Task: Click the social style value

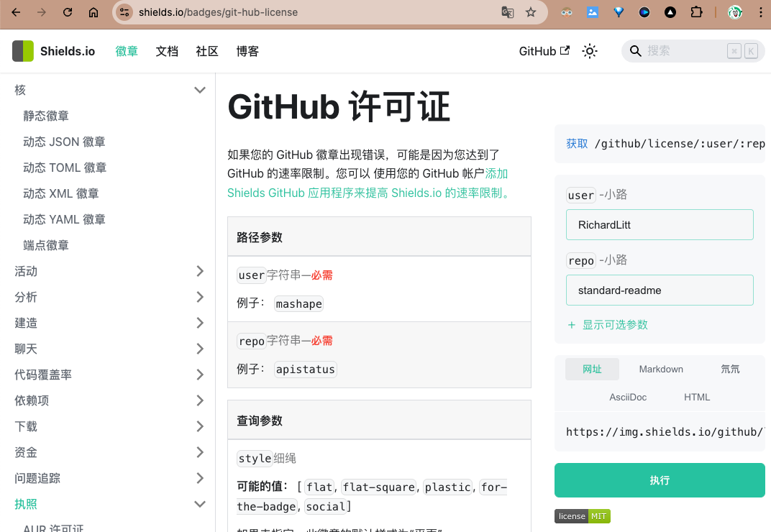Action: click(x=326, y=506)
